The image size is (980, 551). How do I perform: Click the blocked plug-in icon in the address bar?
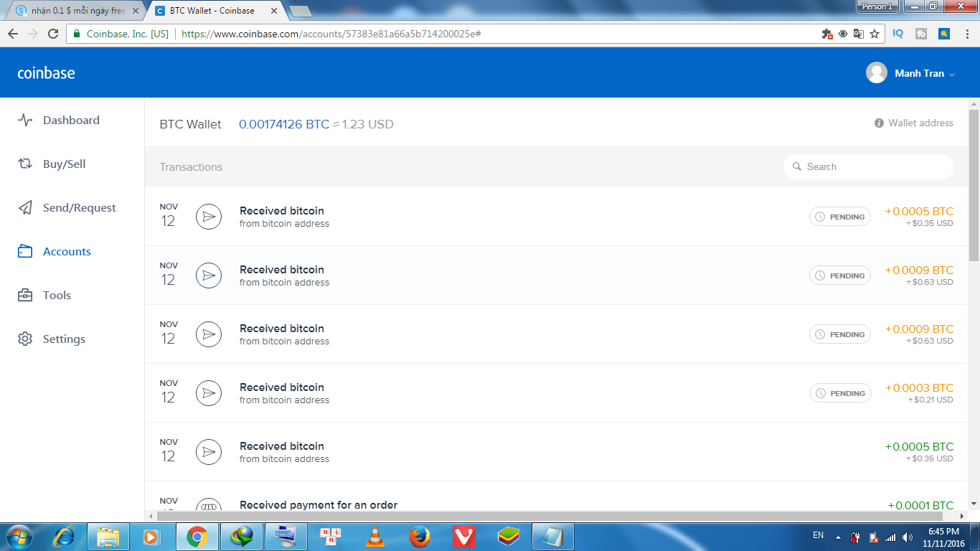[827, 34]
